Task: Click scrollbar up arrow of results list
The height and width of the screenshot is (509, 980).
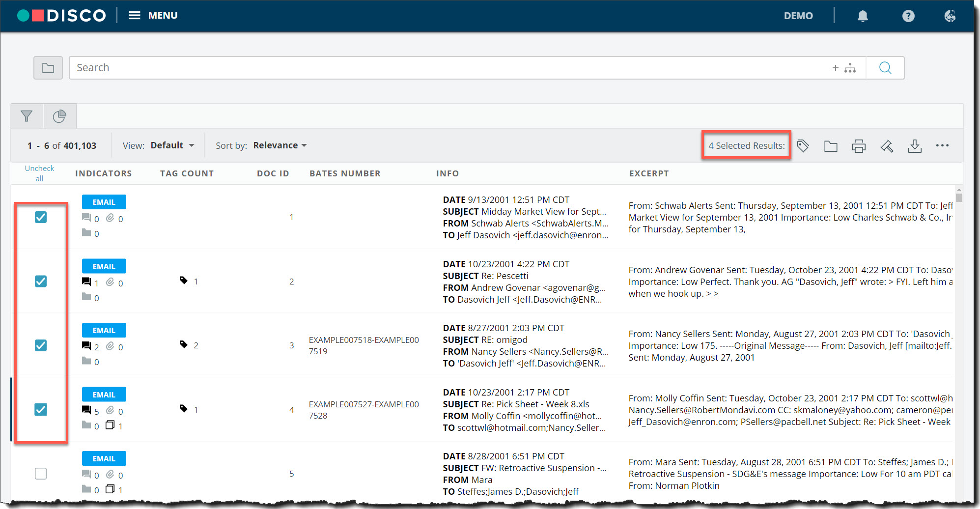Action: click(x=959, y=189)
